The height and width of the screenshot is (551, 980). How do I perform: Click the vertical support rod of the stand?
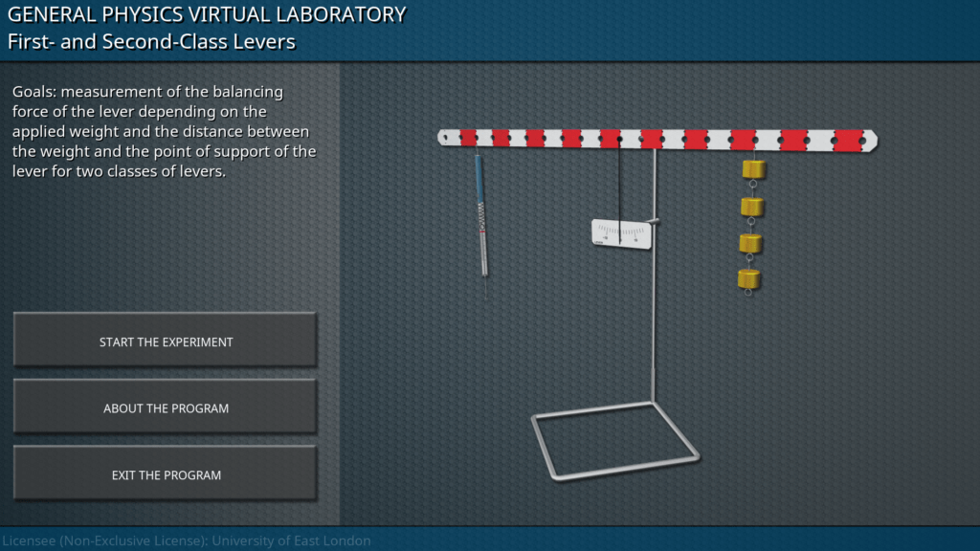[x=655, y=316]
